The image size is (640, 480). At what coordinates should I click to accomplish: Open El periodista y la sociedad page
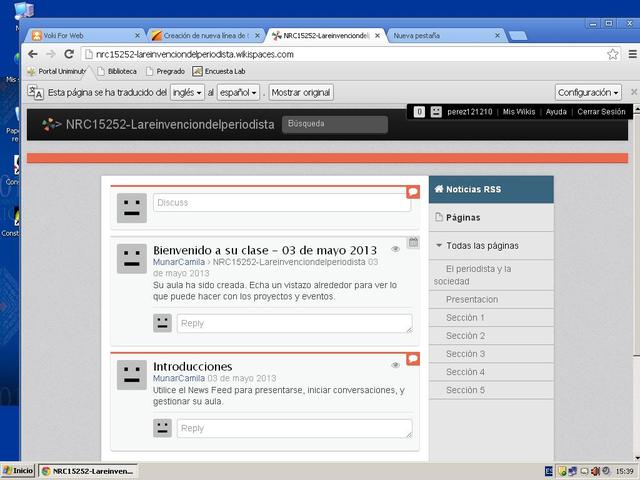click(491, 275)
